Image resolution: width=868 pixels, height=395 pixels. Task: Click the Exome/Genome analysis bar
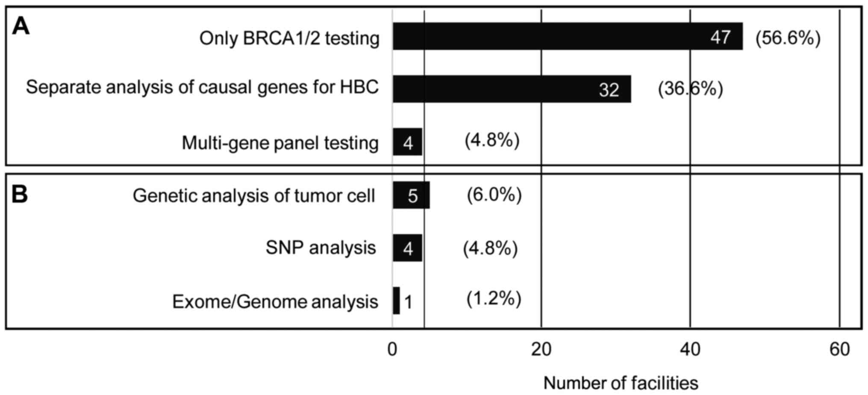397,301
